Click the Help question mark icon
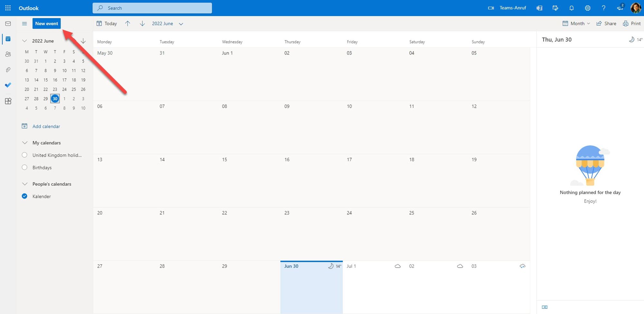Viewport: 644px width, 314px height. pos(603,8)
